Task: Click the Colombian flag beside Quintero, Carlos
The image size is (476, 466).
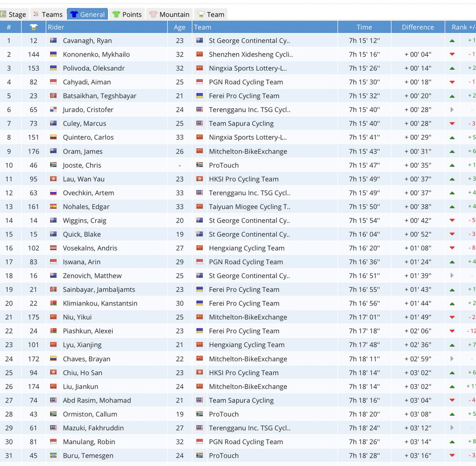Action: click(x=53, y=137)
